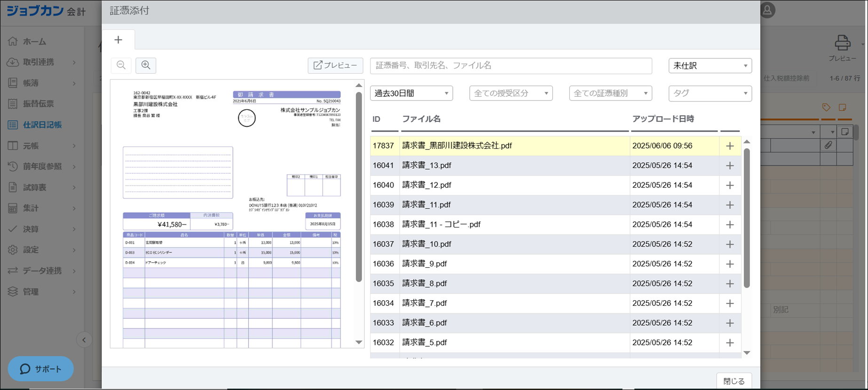Open 管理 in the sidebar
Viewport: 868px width, 390px height.
pyautogui.click(x=41, y=291)
